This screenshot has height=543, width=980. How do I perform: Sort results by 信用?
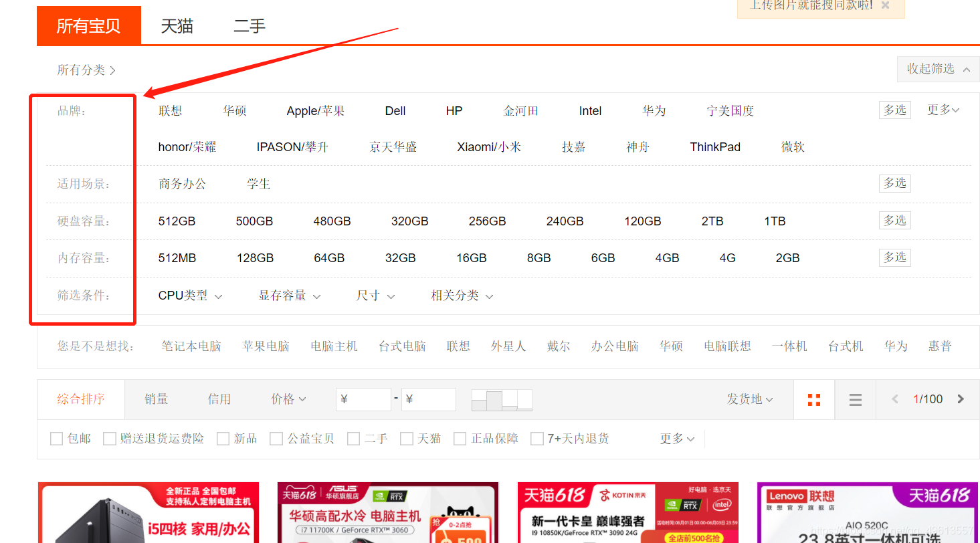[x=219, y=399]
